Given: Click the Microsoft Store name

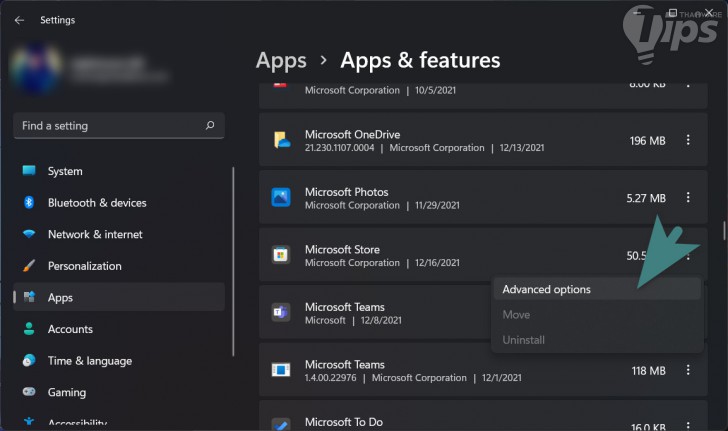Looking at the screenshot, I should 342,250.
